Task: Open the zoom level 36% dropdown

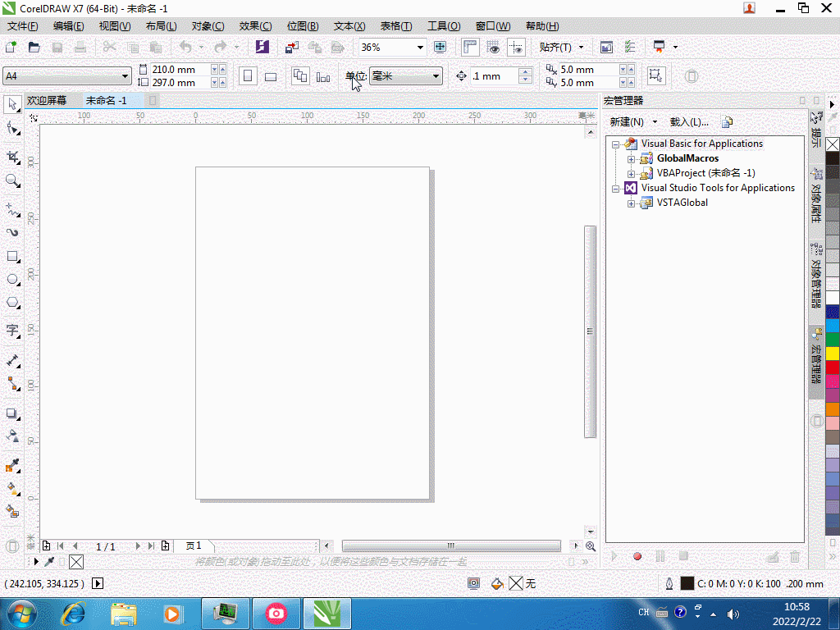Action: pyautogui.click(x=420, y=48)
